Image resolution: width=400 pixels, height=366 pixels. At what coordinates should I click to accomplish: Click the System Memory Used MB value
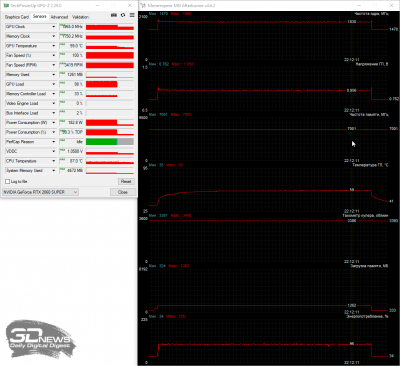tap(71, 171)
